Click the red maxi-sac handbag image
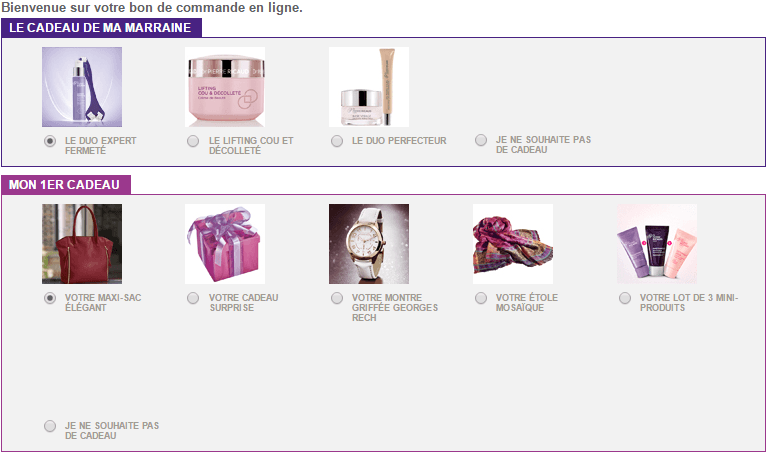The image size is (767, 453). pos(82,244)
